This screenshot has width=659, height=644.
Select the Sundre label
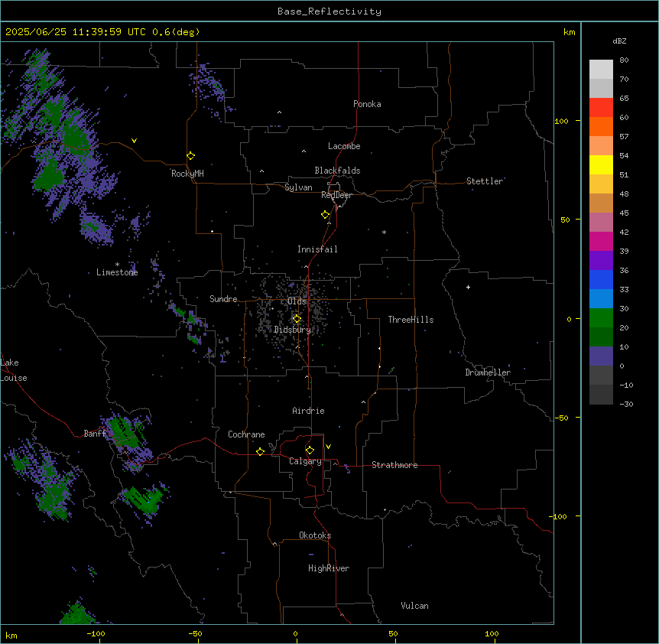[x=223, y=299]
